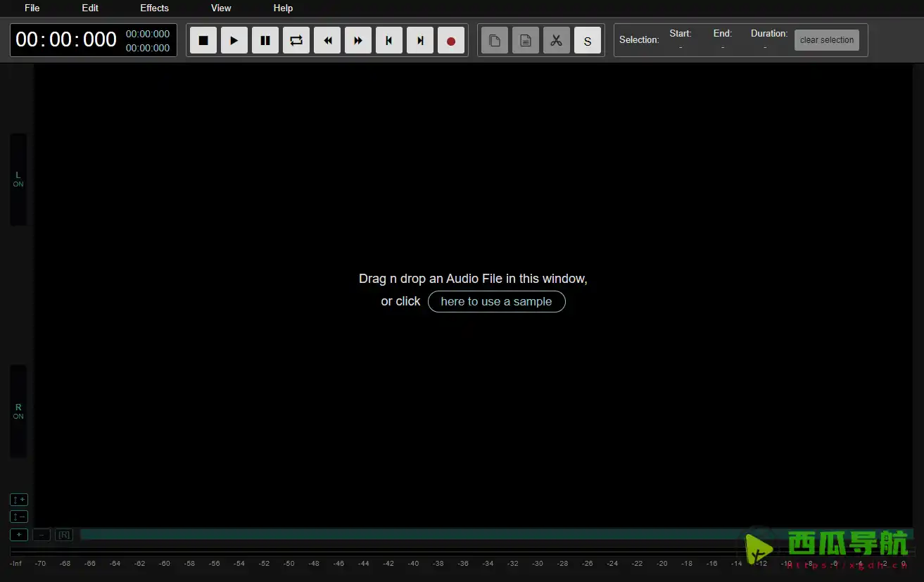Image resolution: width=924 pixels, height=582 pixels.
Task: Open the File menu
Action: click(32, 8)
